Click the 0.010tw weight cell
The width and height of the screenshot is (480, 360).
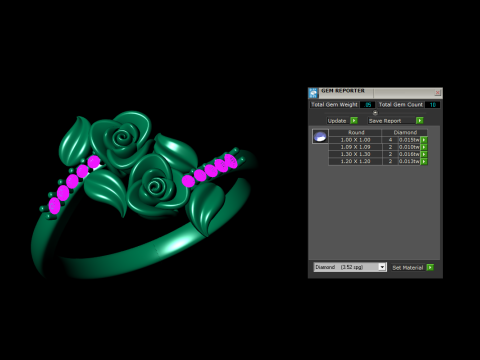(409, 147)
